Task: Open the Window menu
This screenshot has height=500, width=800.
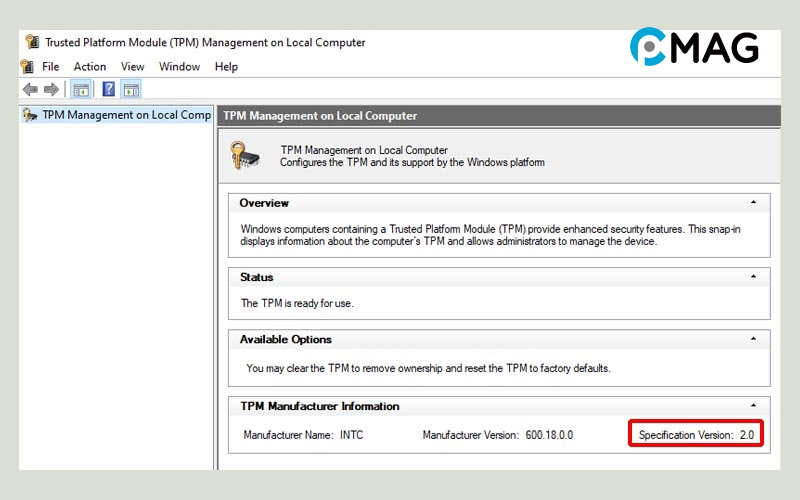Action: [x=180, y=67]
